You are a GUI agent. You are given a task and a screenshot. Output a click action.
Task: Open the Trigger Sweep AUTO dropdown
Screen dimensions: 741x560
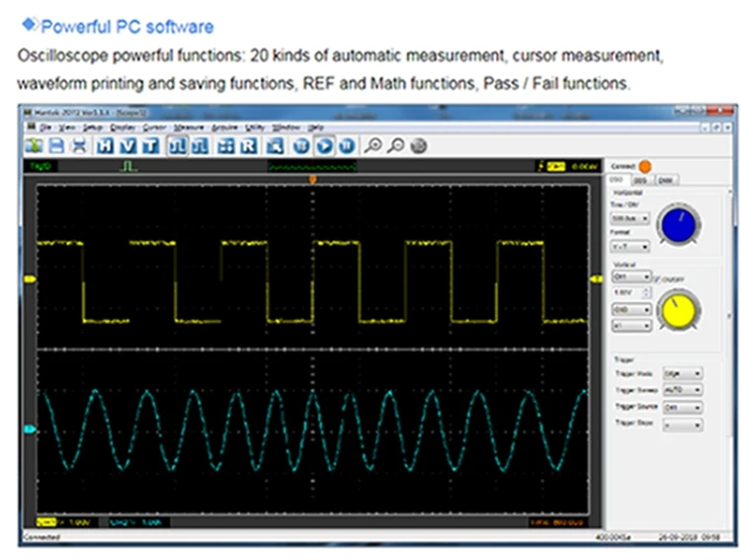click(x=684, y=391)
